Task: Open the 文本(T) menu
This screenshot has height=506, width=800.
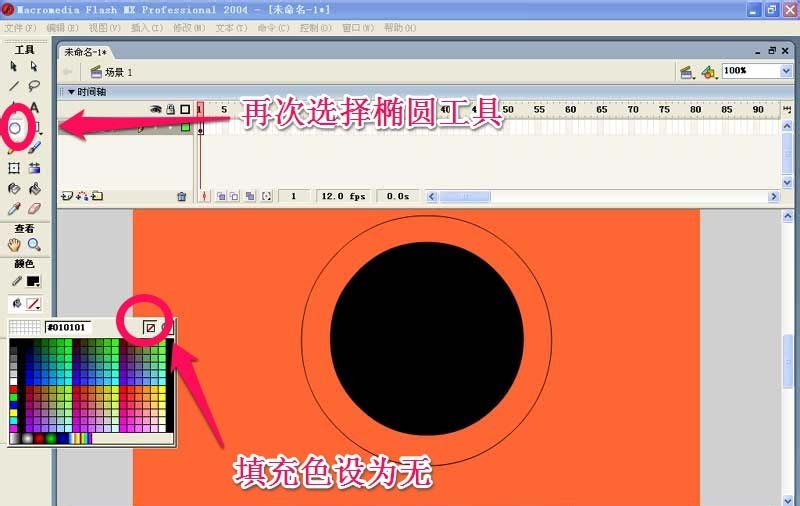Action: (x=231, y=28)
